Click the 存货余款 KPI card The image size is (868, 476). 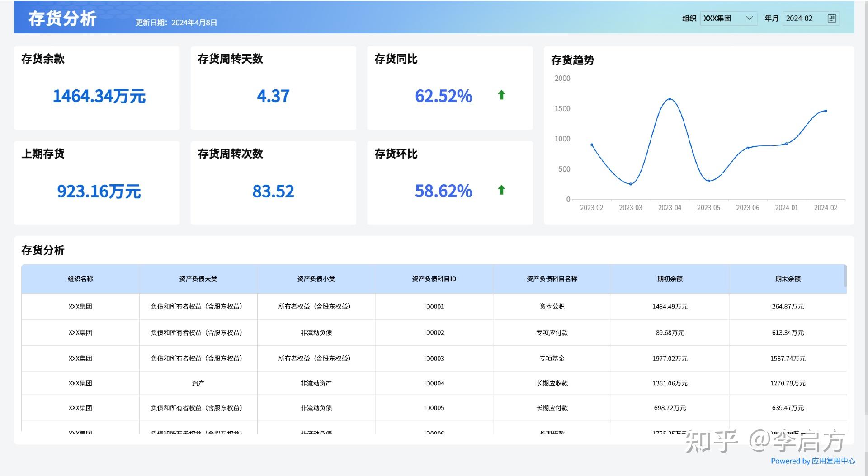[97, 87]
